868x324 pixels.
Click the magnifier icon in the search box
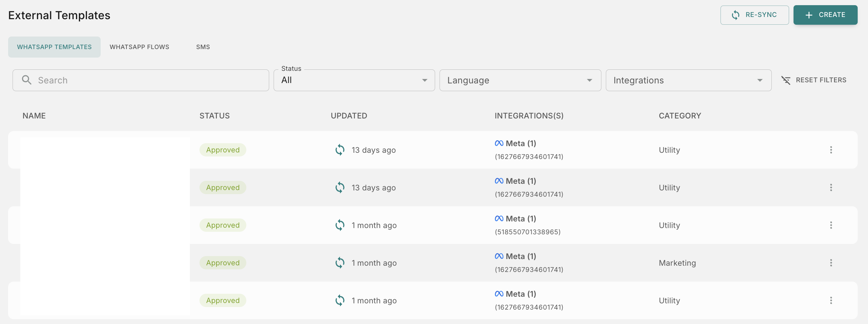(x=27, y=80)
